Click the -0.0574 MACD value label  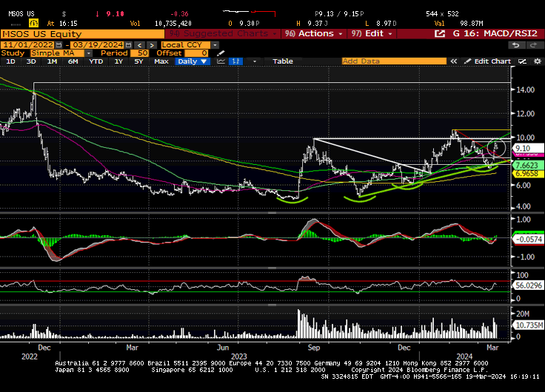[x=528, y=240]
